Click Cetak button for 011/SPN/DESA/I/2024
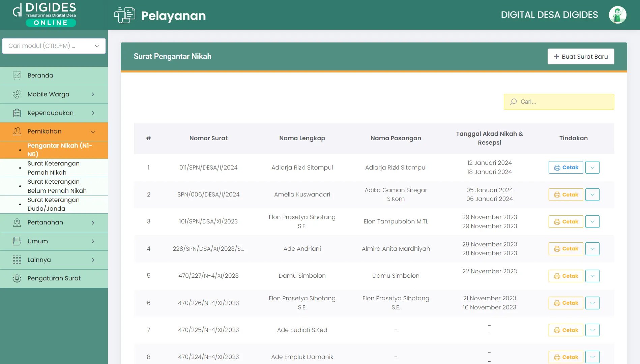The image size is (640, 364). click(566, 168)
